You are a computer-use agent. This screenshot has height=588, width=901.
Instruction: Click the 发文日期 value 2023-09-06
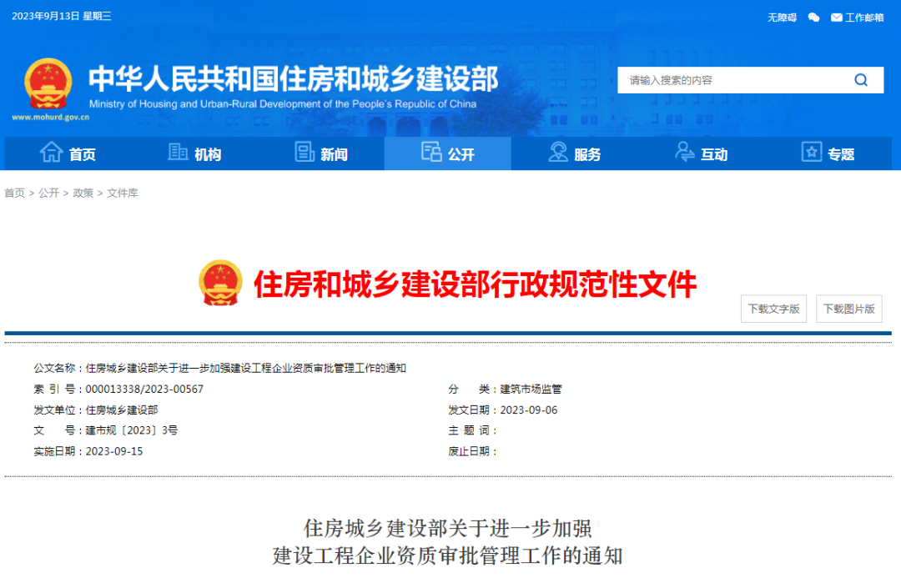529,410
